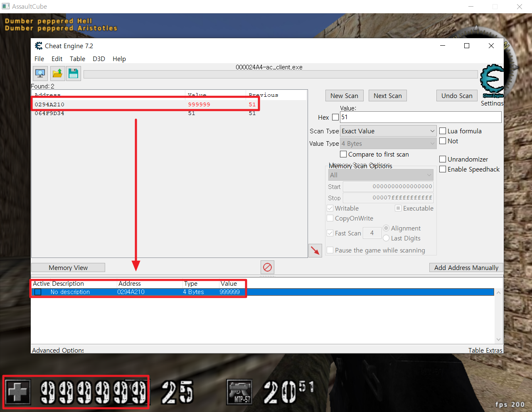Viewport: 532px width, 412px height.
Task: Toggle the Writable checkbox
Action: coord(330,208)
